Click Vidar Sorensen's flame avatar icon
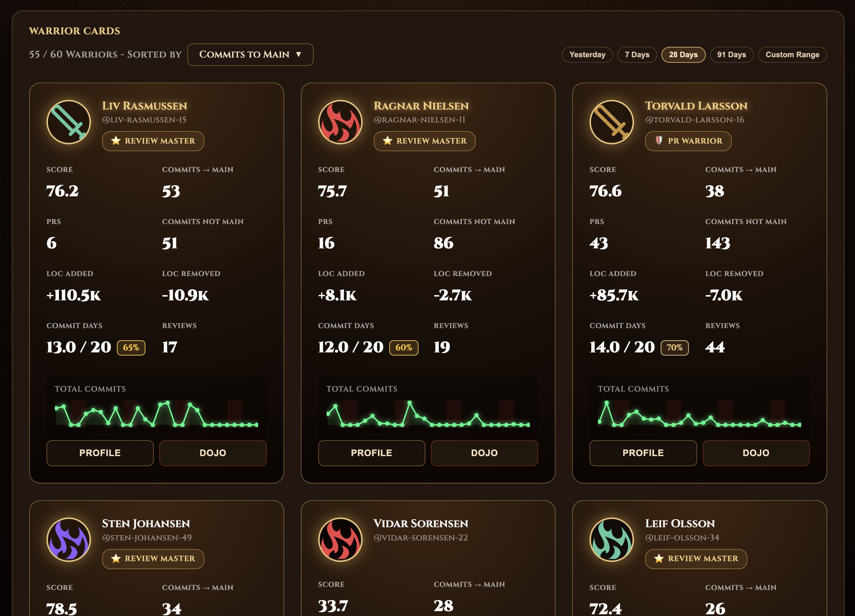855x616 pixels. [x=340, y=539]
